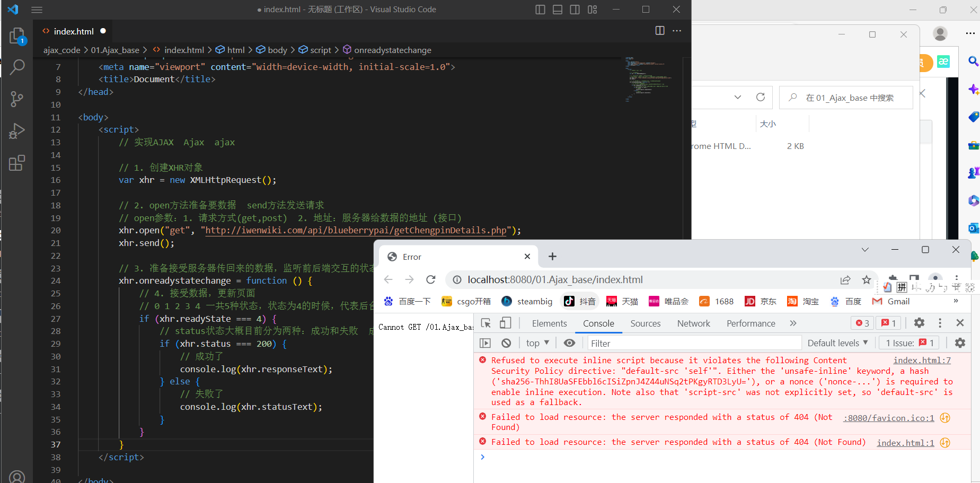980x483 pixels.
Task: Open the 京东 bookmark
Action: click(x=761, y=301)
